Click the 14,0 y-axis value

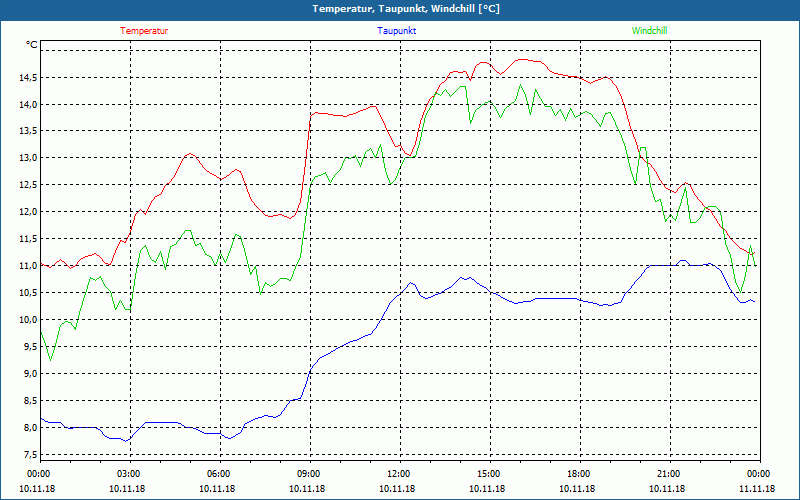29,105
